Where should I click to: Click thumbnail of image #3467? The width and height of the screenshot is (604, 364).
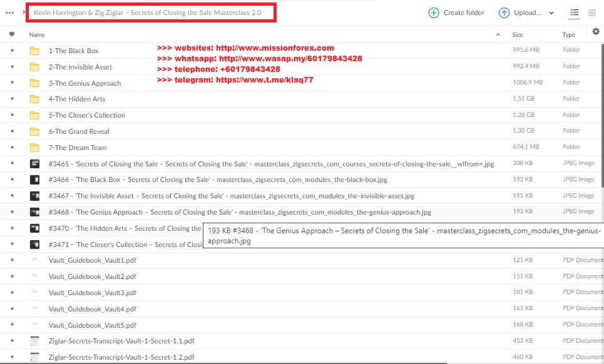pyautogui.click(x=34, y=196)
